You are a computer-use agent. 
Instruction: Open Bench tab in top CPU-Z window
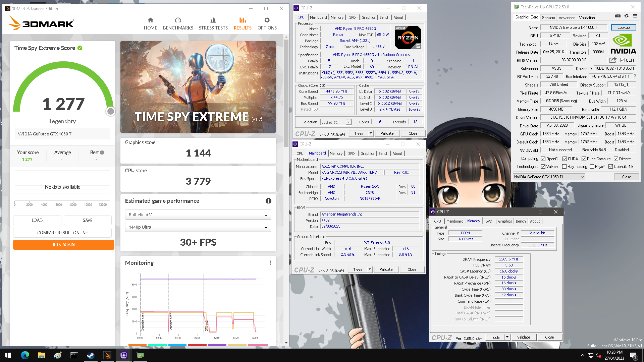point(384,17)
